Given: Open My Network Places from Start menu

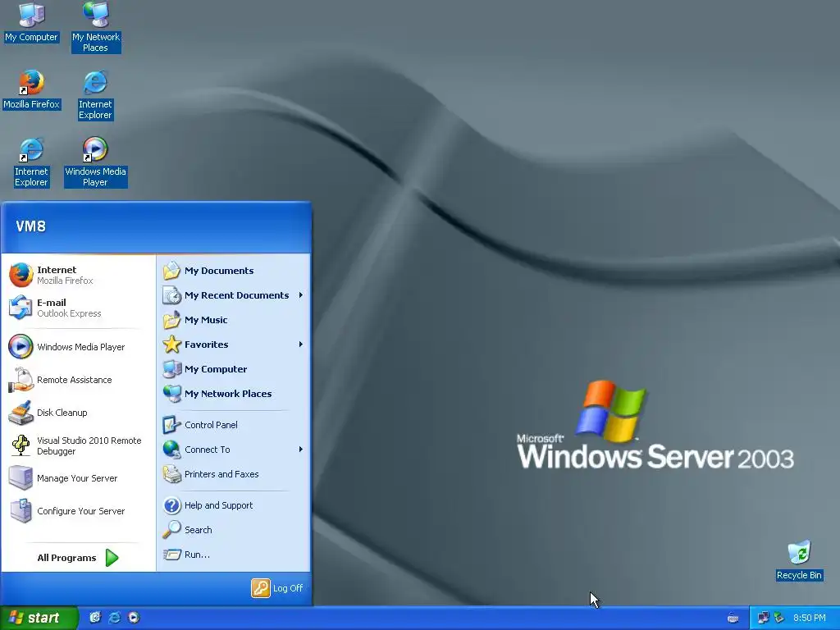Looking at the screenshot, I should pos(234,394).
